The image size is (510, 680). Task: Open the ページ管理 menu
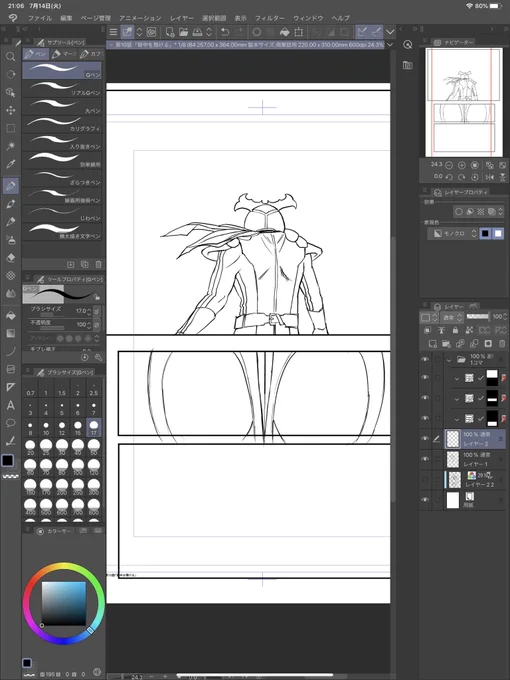pos(95,18)
